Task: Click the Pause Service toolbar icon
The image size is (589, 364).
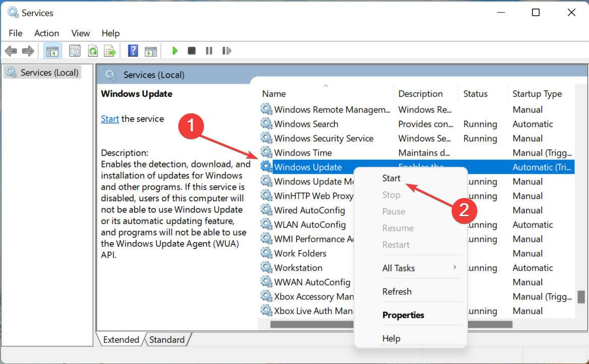Action: (209, 51)
